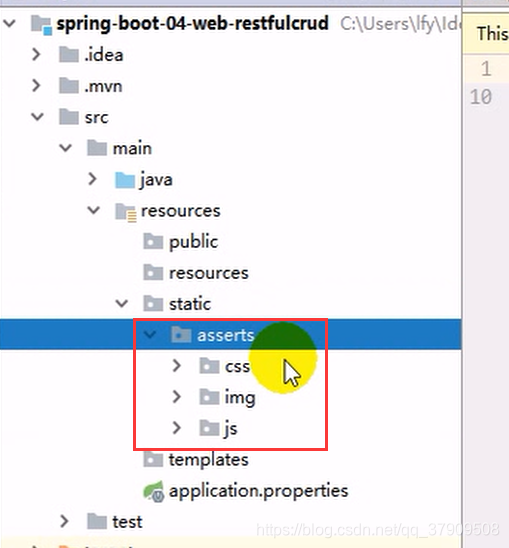Select the resources root label under main

pos(180,211)
